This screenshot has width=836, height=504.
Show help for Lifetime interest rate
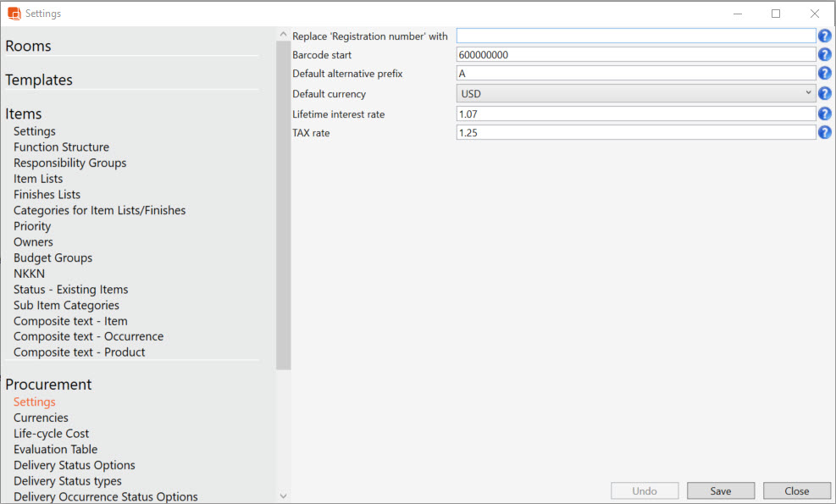(x=824, y=114)
